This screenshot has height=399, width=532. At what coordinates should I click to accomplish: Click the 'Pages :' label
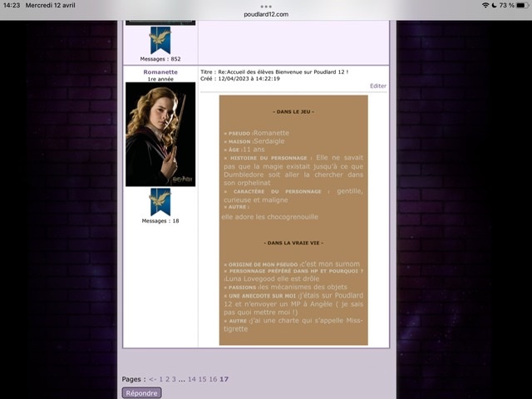tap(134, 379)
